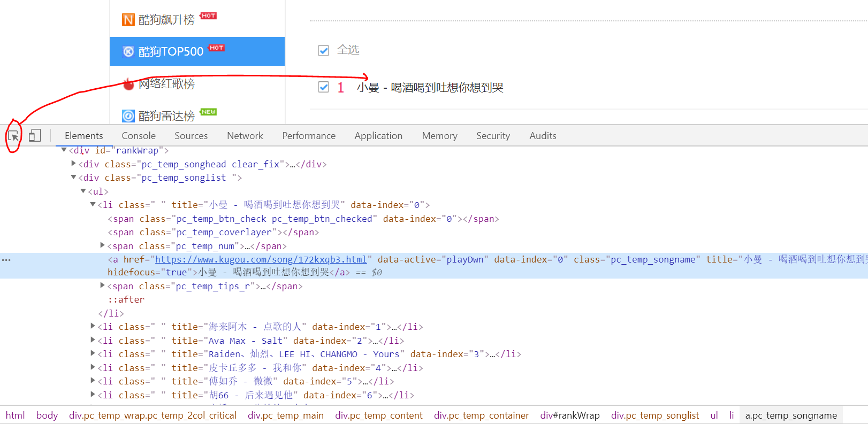The image size is (868, 424).
Task: Select ul in the breadcrumb bar
Action: [714, 415]
